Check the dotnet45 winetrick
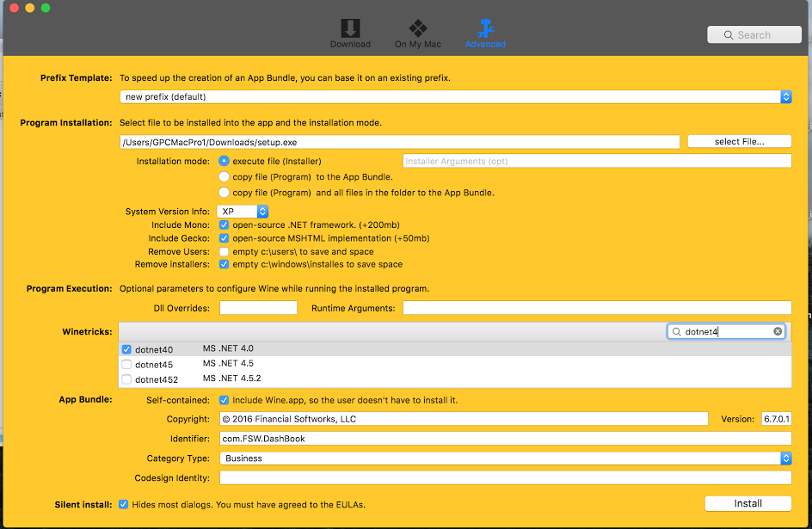Screen dimensions: 812x529 (126, 365)
